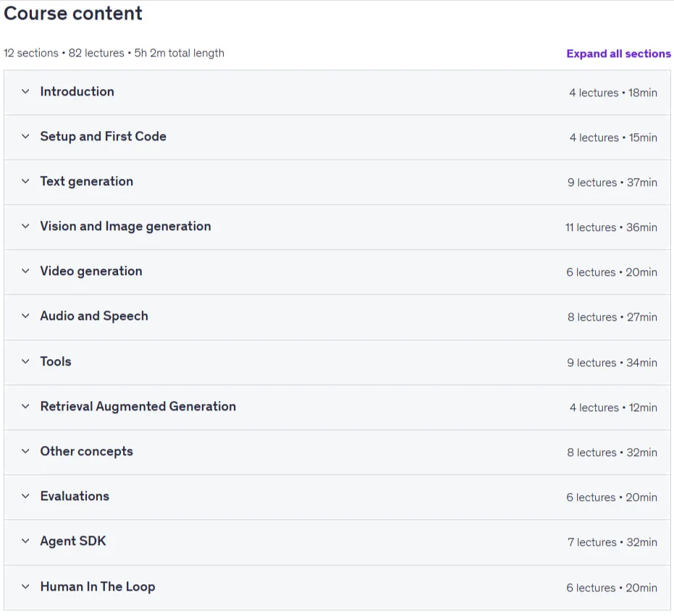Image resolution: width=674 pixels, height=616 pixels.
Task: Open the Evaluations section title
Action: [x=75, y=496]
